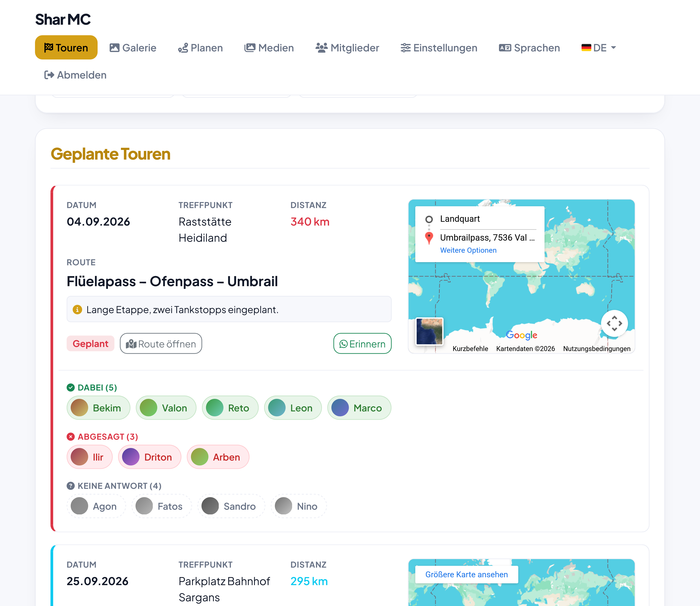
Task: Click Leon's avatar chip
Action: [x=293, y=408]
